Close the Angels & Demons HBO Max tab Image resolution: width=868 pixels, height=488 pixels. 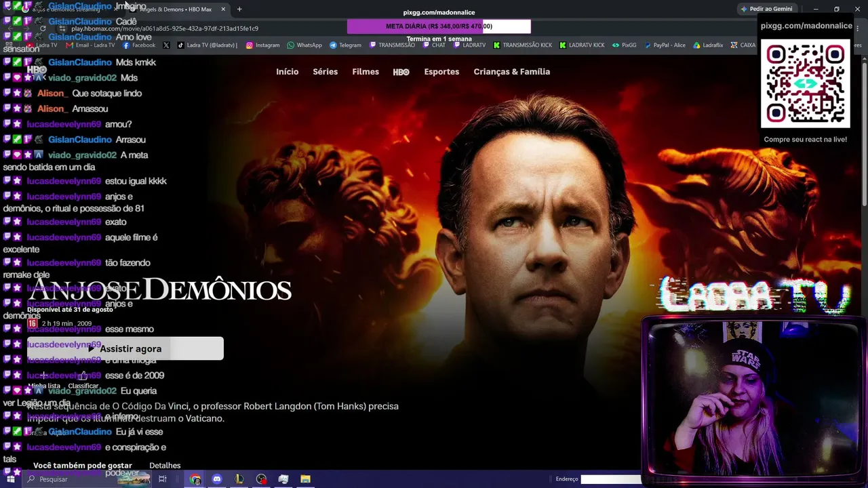tap(223, 9)
